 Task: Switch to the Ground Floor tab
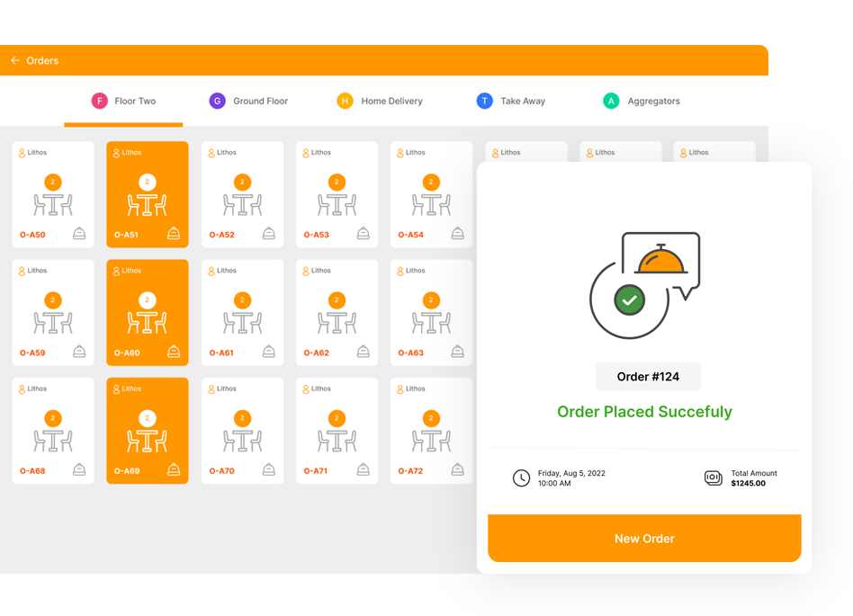pos(248,101)
